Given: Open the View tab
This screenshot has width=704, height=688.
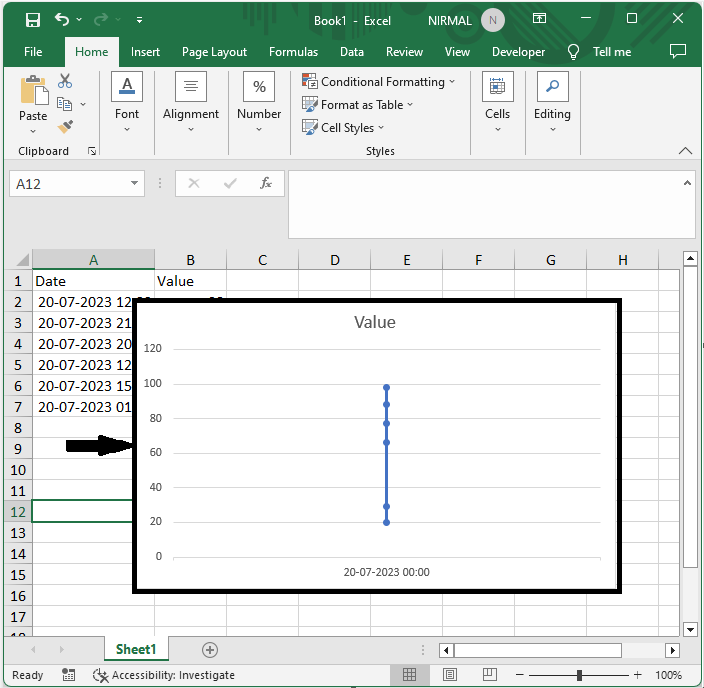Looking at the screenshot, I should click(457, 52).
